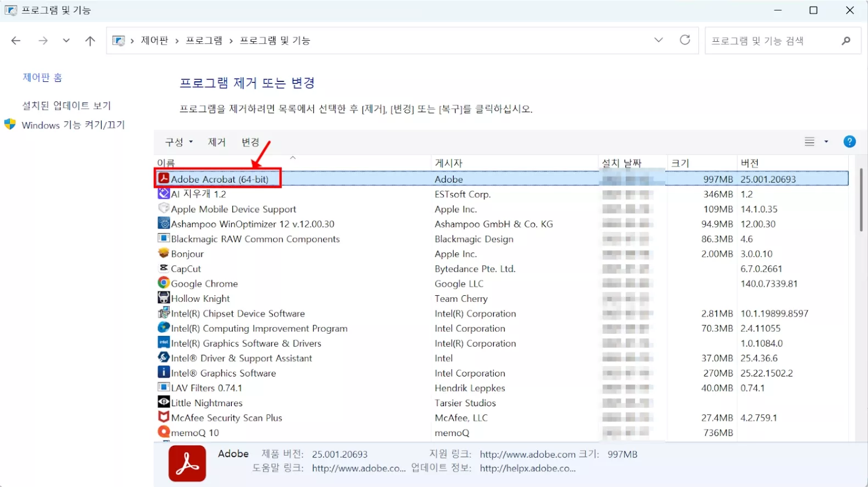Click the Intel® Graphics Software icon
Screen dimensions: 868x487
click(x=163, y=372)
